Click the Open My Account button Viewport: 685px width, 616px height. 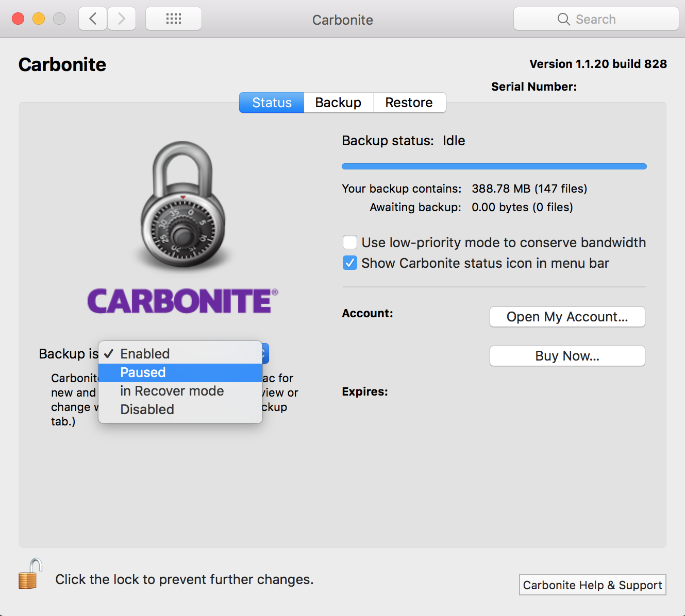pyautogui.click(x=567, y=317)
